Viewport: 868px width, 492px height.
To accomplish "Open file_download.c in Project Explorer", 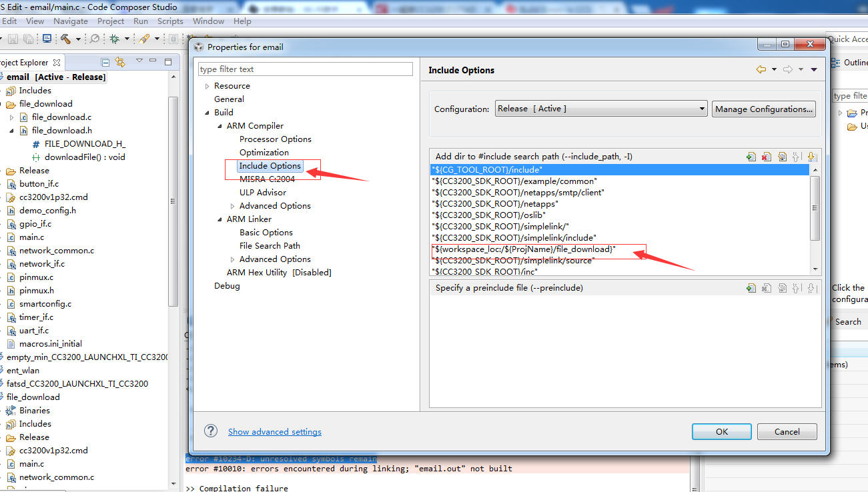I will click(61, 117).
